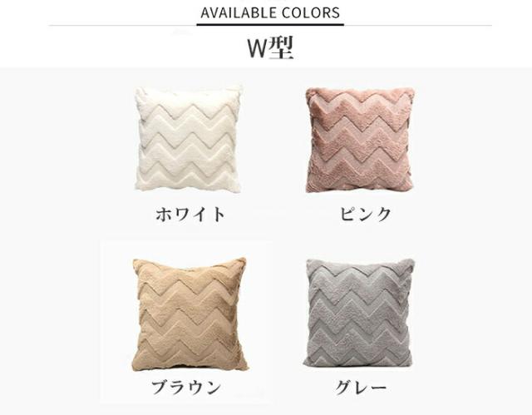
Task: Tap the top zigzag stripe on pink cushion
Action: point(360,100)
